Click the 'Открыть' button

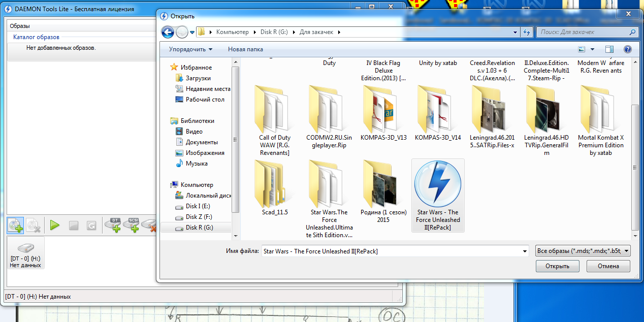coord(557,266)
